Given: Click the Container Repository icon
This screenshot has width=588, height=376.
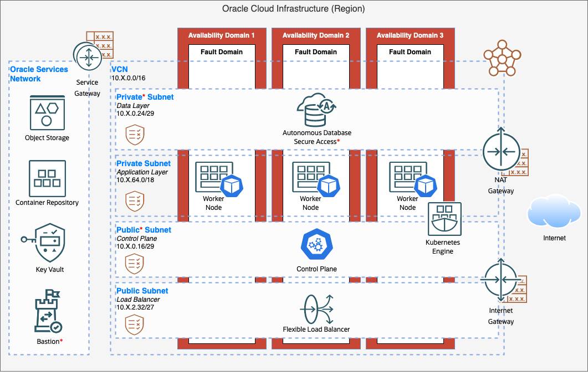Looking at the screenshot, I should point(48,178).
